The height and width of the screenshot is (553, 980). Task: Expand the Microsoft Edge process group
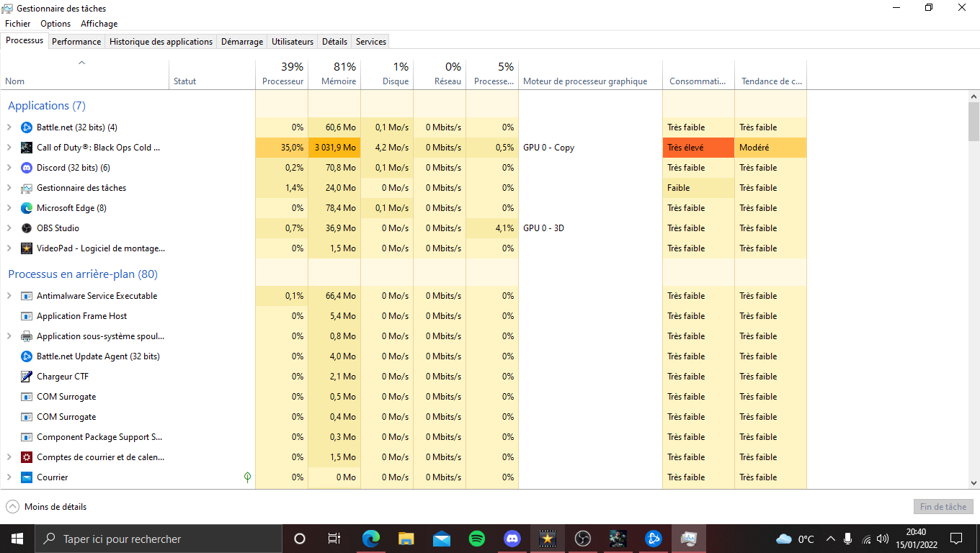pyautogui.click(x=9, y=208)
